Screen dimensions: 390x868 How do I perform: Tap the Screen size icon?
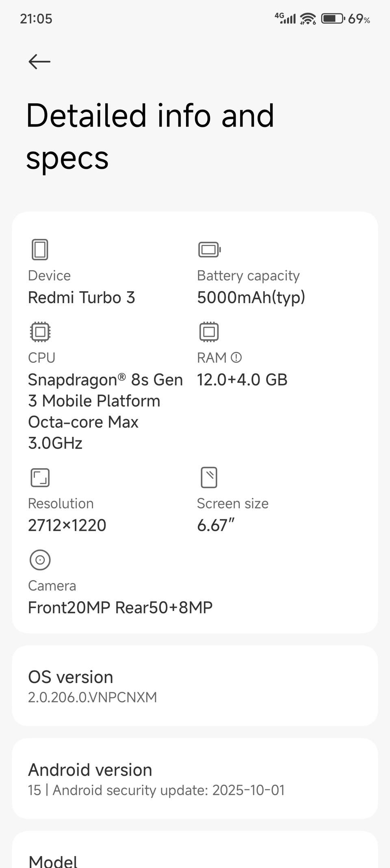209,478
